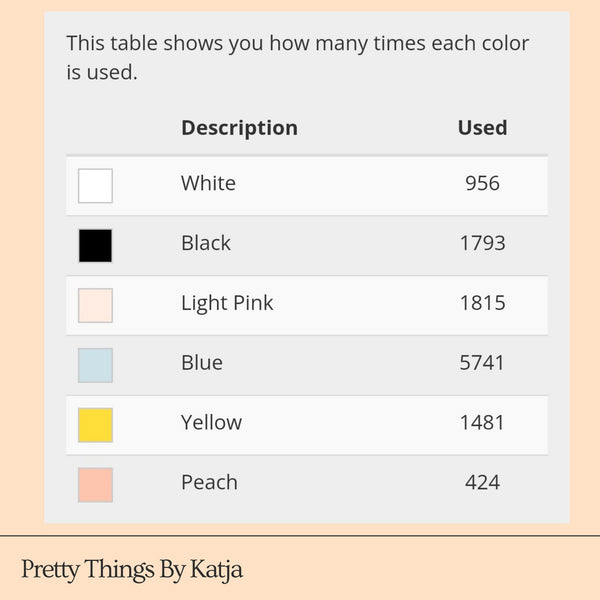Pick the Light Pink swatch

coord(95,306)
